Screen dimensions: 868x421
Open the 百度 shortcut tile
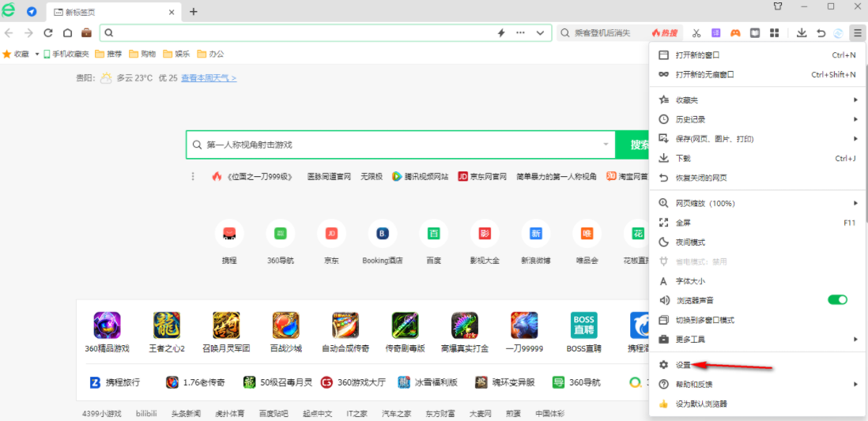433,234
